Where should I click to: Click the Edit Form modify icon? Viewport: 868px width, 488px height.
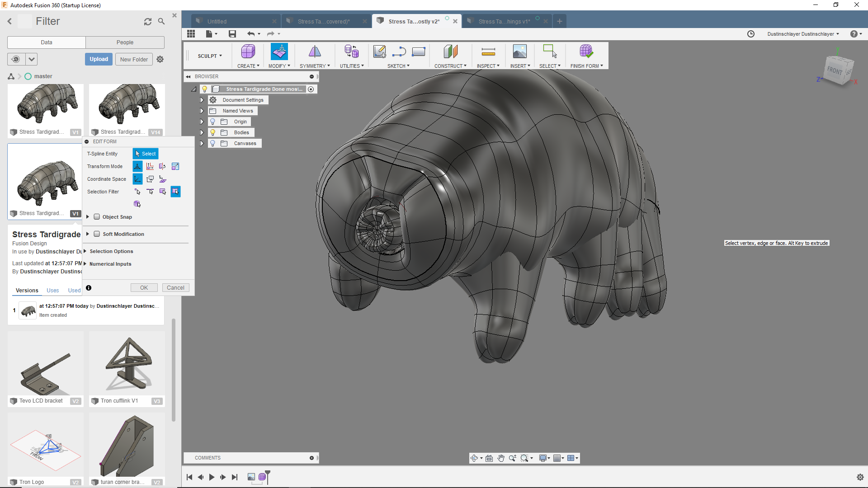[279, 52]
